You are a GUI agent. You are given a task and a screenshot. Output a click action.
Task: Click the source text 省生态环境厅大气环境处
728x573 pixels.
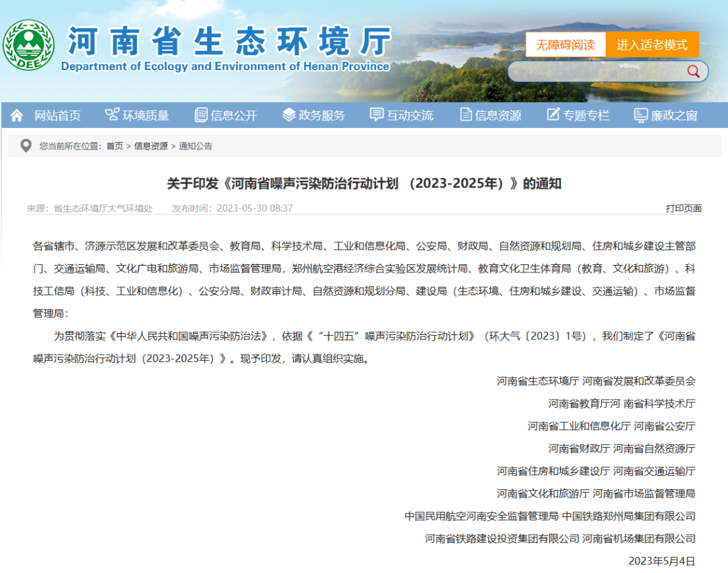pyautogui.click(x=103, y=208)
